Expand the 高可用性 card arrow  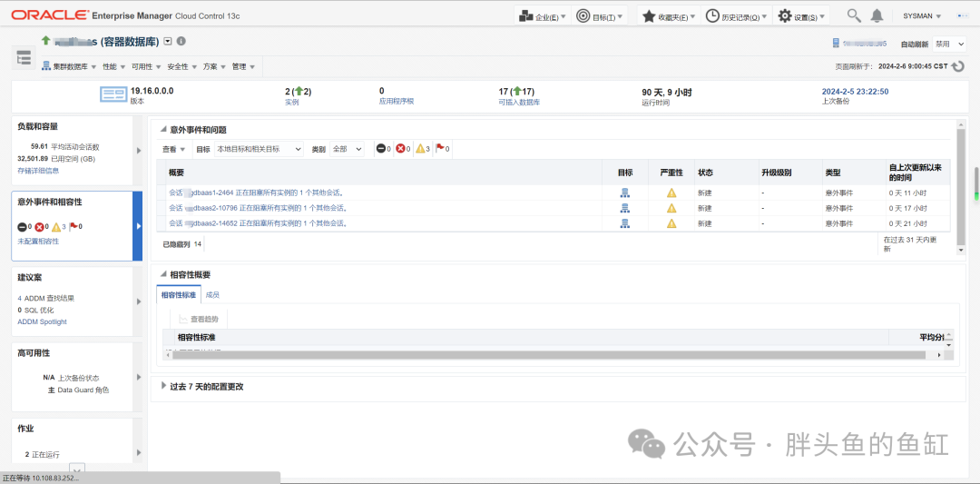pyautogui.click(x=139, y=377)
